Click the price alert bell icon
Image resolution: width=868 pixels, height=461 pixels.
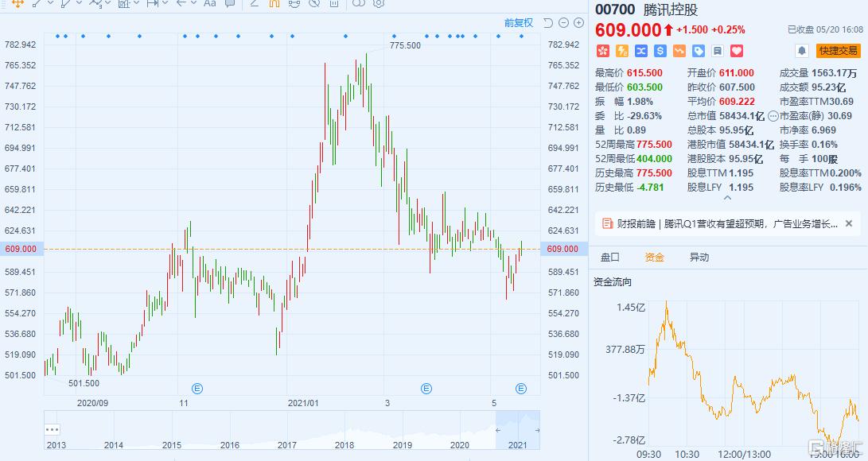coord(802,51)
